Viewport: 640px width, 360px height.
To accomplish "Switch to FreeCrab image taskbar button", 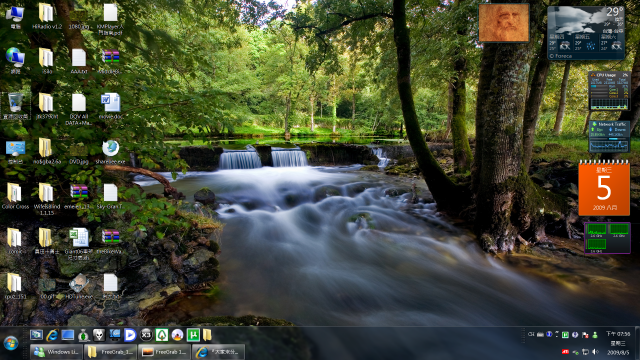I will coord(164,351).
